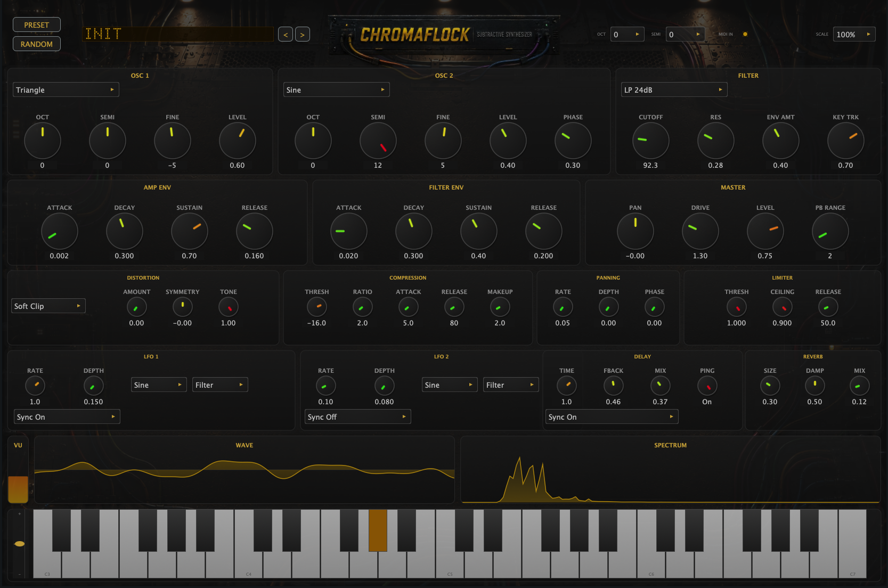Click the LFO 1 RATE knob
This screenshot has height=588, width=888.
35,386
